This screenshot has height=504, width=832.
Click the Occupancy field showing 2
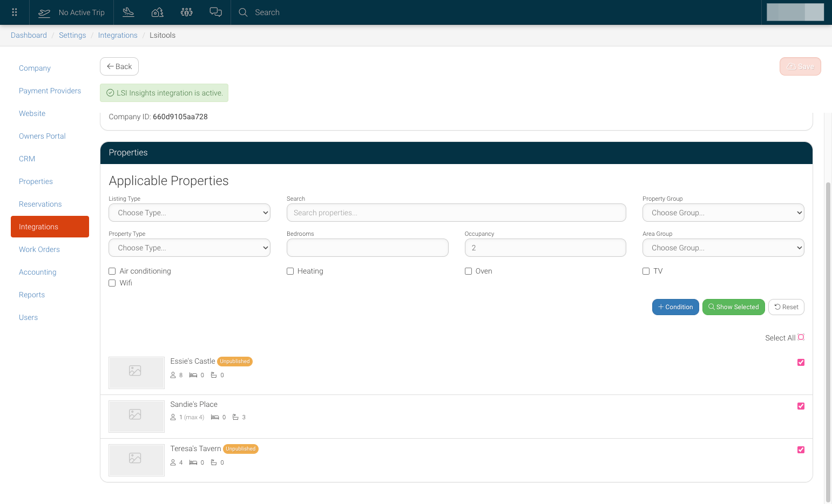[x=545, y=248]
